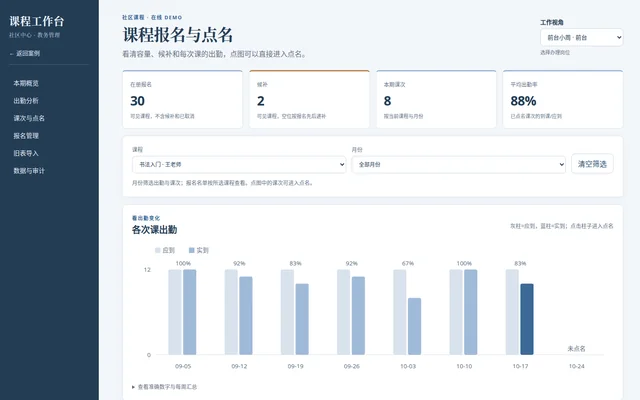The image size is (640, 400).
Task: Open 数据与审计 in the sidebar
Action: [29, 171]
